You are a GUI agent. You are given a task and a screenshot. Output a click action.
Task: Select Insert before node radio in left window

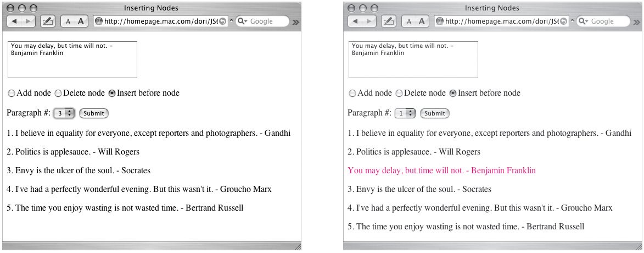coord(111,94)
